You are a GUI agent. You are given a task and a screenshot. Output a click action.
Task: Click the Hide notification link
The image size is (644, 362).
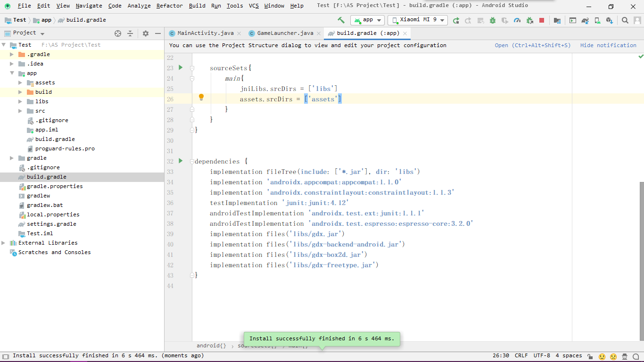click(608, 45)
